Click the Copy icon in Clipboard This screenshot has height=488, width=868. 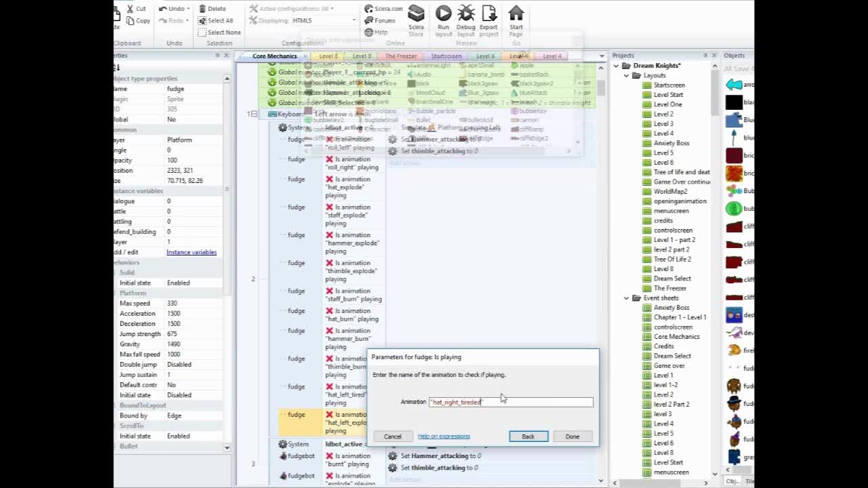[130, 21]
